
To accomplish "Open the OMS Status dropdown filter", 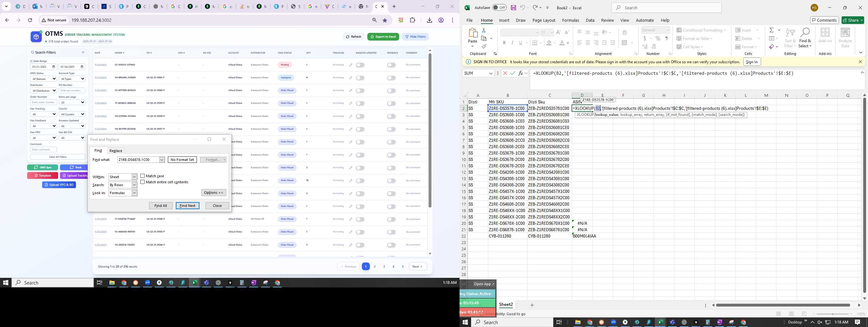I will (x=43, y=79).
